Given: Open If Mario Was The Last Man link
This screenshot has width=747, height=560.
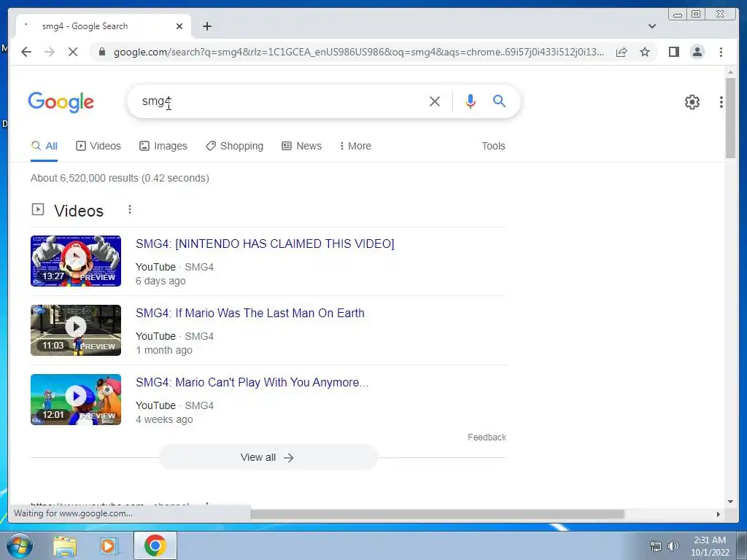Looking at the screenshot, I should tap(250, 314).
